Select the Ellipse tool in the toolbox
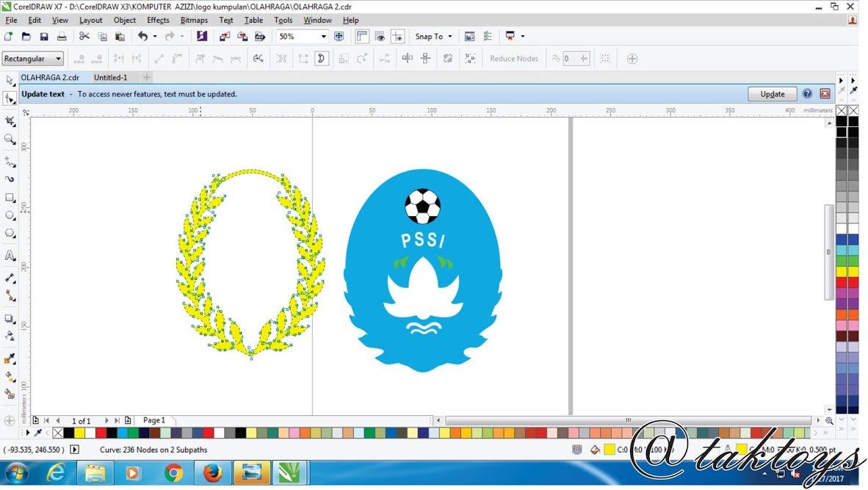Image resolution: width=868 pixels, height=490 pixels. coord(10,215)
